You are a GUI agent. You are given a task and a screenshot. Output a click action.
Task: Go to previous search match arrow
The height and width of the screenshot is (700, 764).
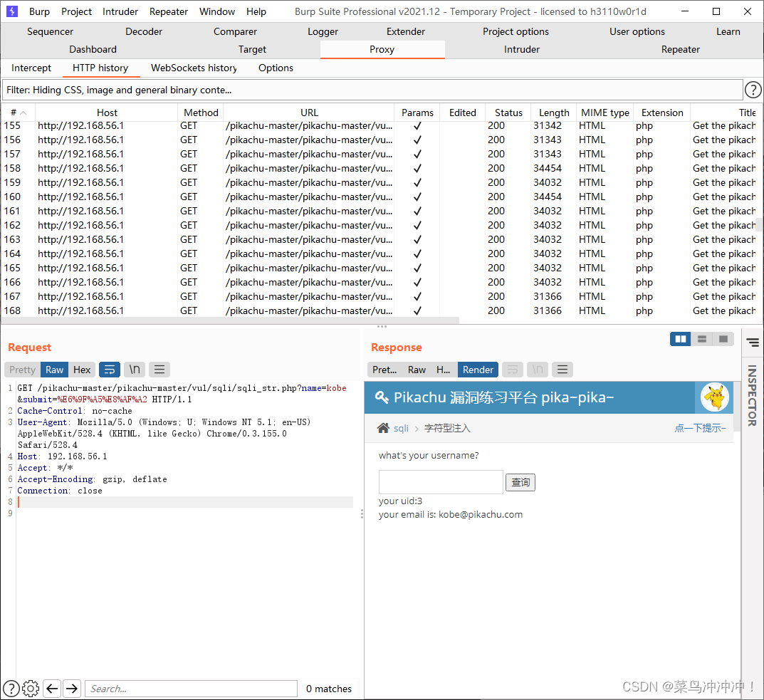52,689
